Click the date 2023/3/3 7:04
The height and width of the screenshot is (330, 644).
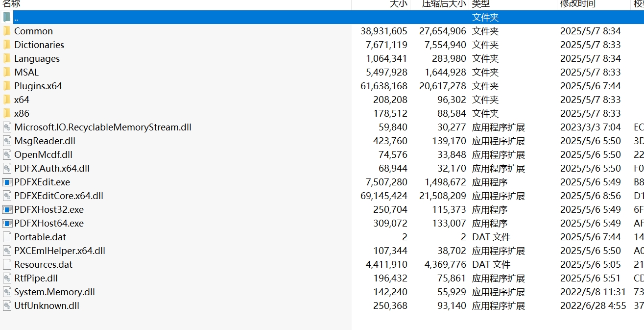tap(591, 127)
